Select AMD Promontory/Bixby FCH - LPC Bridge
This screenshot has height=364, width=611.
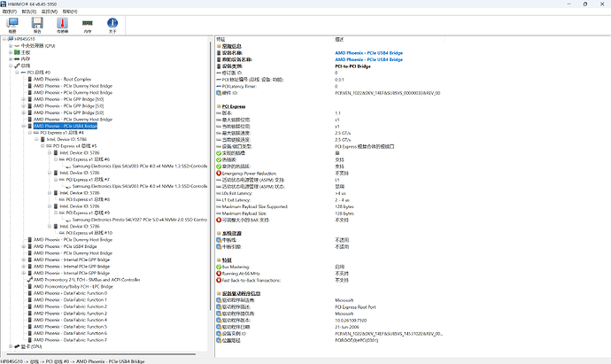[x=73, y=286]
